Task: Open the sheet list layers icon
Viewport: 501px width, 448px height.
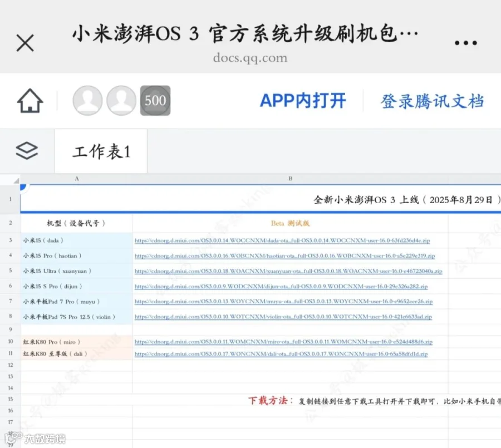Action: (27, 150)
